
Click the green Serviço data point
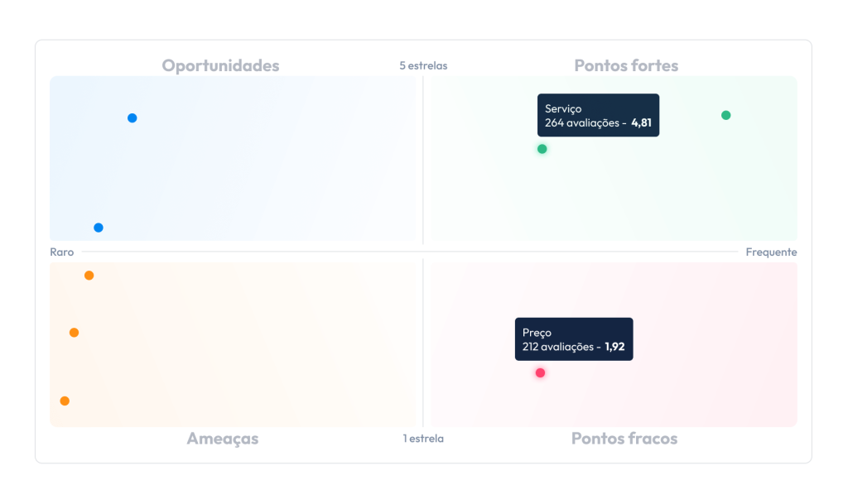(x=542, y=149)
